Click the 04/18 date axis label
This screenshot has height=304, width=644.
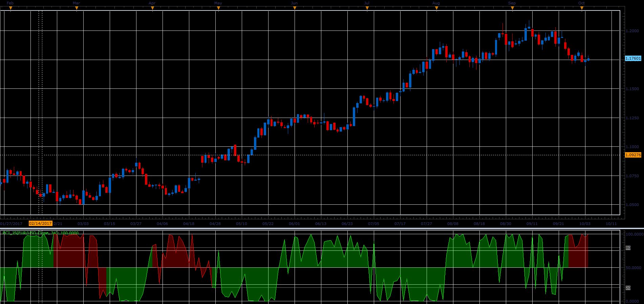[x=189, y=224]
